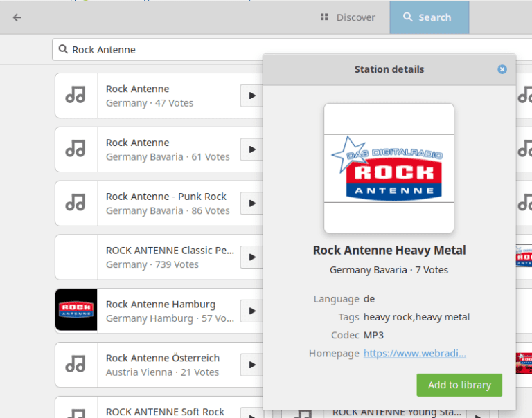Add Rock Antenne Heavy Metal to library

coord(459,385)
